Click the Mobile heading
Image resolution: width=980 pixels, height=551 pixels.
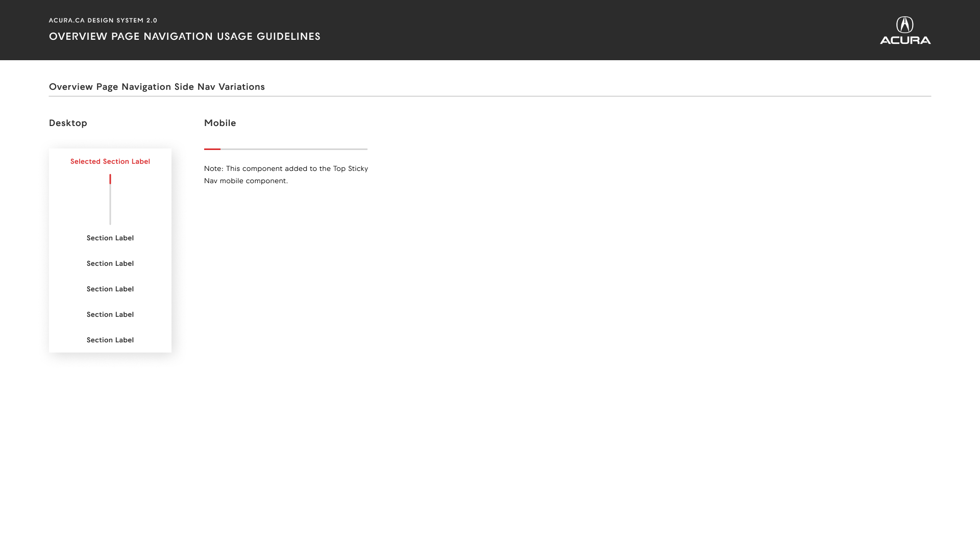click(x=220, y=123)
